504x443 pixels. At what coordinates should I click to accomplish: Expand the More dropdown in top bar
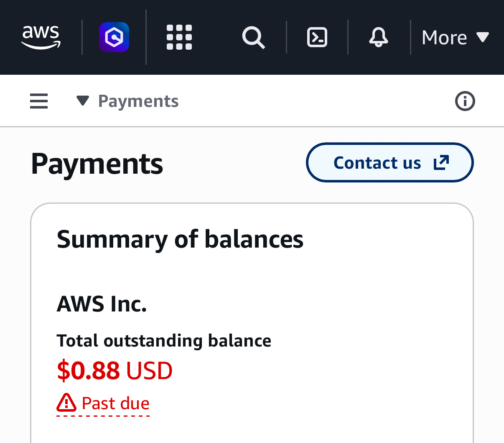click(x=455, y=38)
